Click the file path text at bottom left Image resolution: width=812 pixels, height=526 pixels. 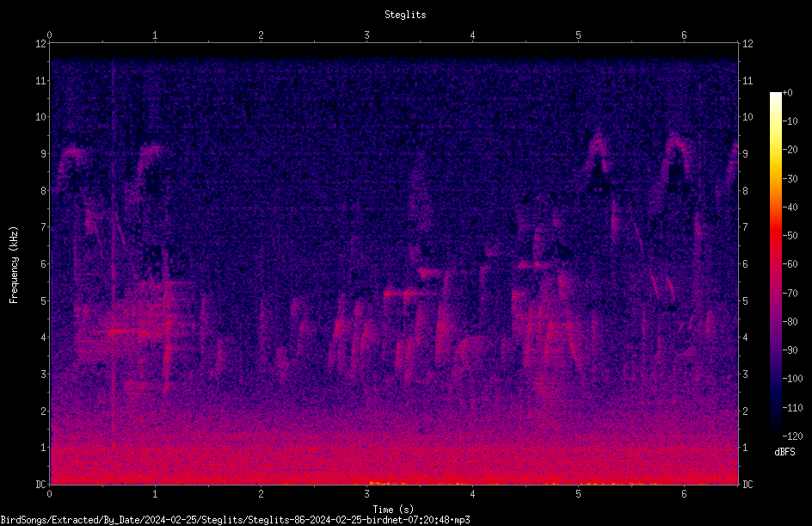point(235,520)
